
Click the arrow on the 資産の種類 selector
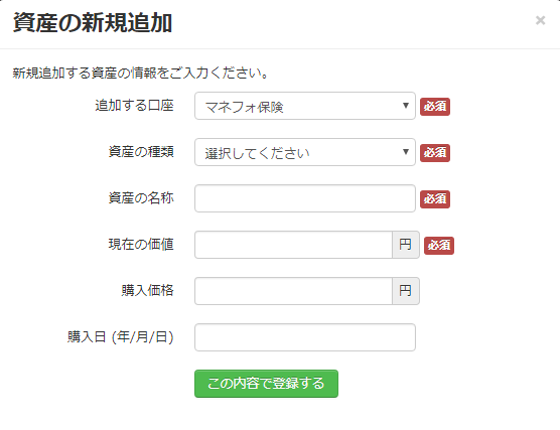pyautogui.click(x=405, y=152)
